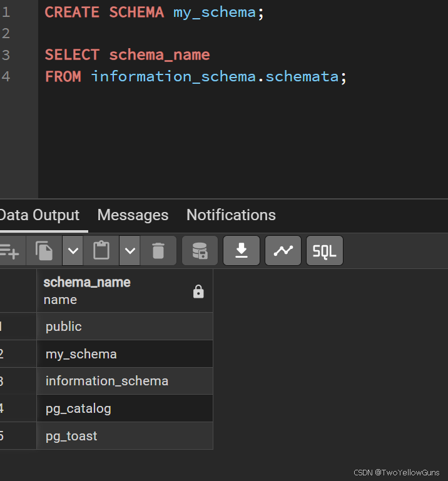Select the 'pg_toast' cell
The width and height of the screenshot is (448, 481).
(125, 436)
